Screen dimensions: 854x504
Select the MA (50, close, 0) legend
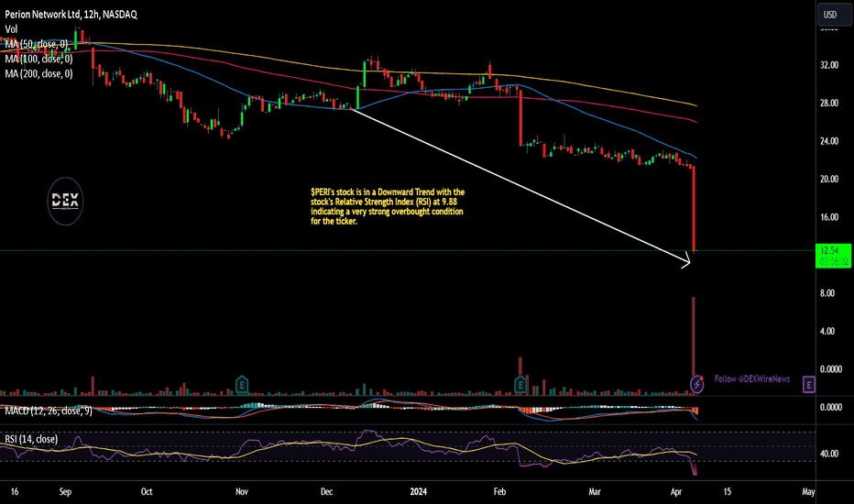(x=37, y=44)
